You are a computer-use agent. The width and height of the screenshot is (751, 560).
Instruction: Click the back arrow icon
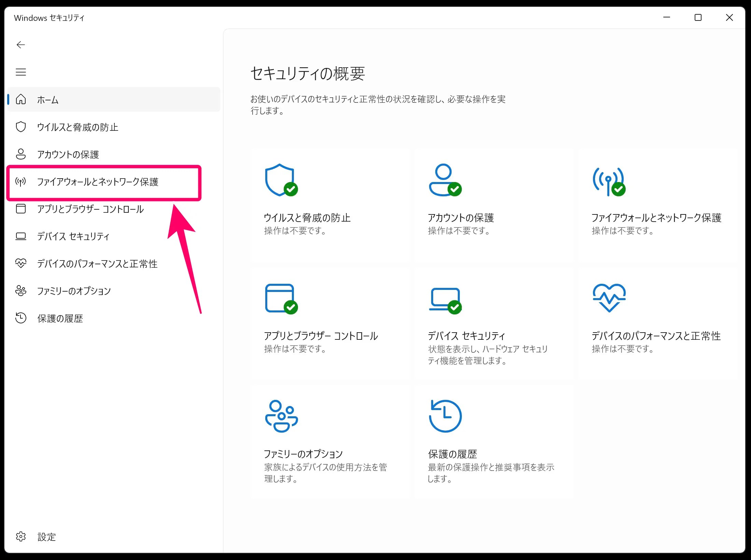coord(21,45)
